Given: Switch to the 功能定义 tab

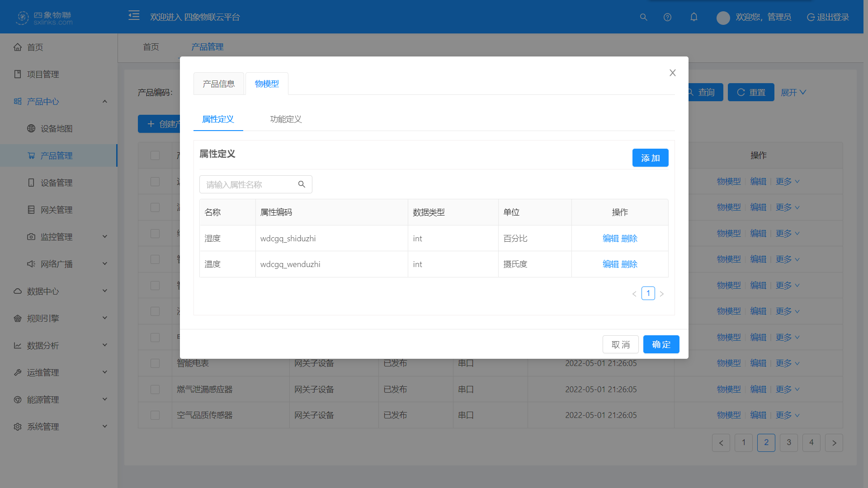Looking at the screenshot, I should click(x=285, y=119).
